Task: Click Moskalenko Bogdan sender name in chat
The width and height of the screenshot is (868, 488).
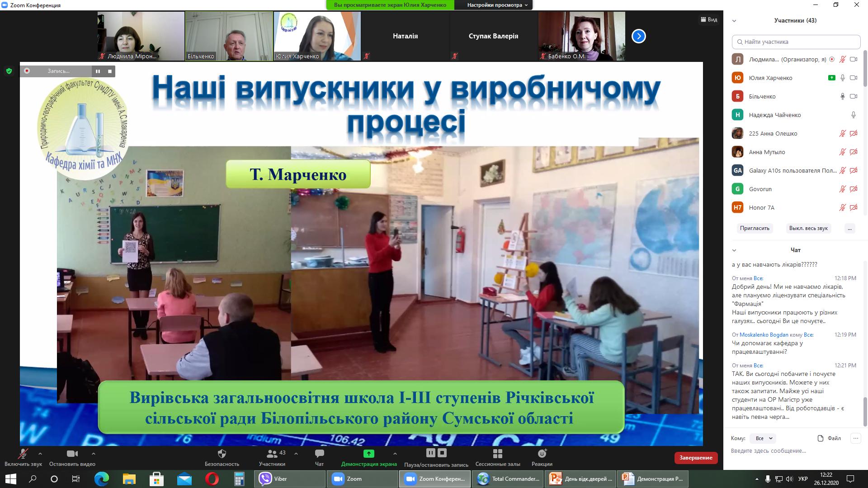Action: click(x=764, y=335)
